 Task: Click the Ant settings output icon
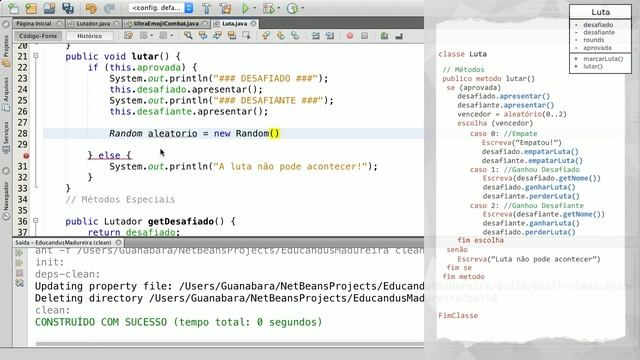click(x=19, y=283)
